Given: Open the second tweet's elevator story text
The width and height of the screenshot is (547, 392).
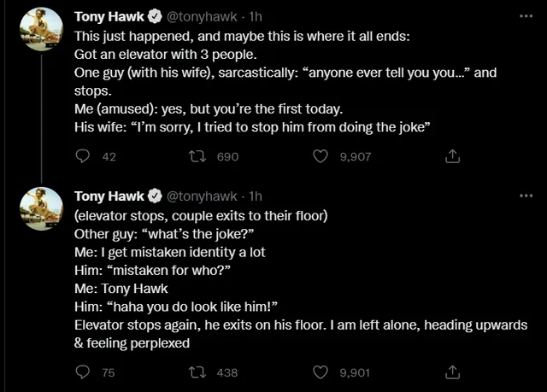Looking at the screenshot, I should (291, 278).
